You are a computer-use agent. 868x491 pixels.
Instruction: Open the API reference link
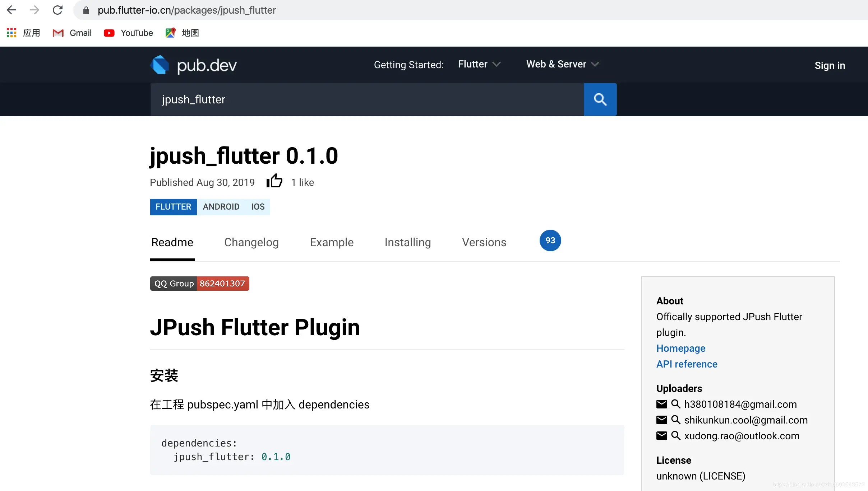coord(687,364)
